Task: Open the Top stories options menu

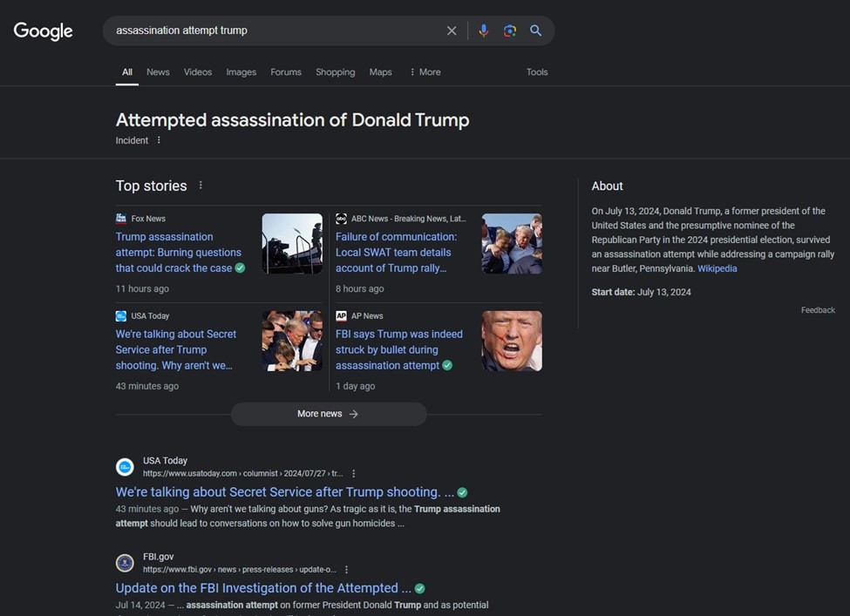Action: point(201,186)
